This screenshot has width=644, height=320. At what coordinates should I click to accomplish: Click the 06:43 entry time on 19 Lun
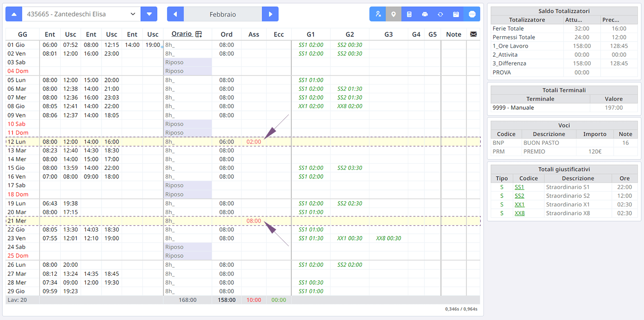click(50, 203)
